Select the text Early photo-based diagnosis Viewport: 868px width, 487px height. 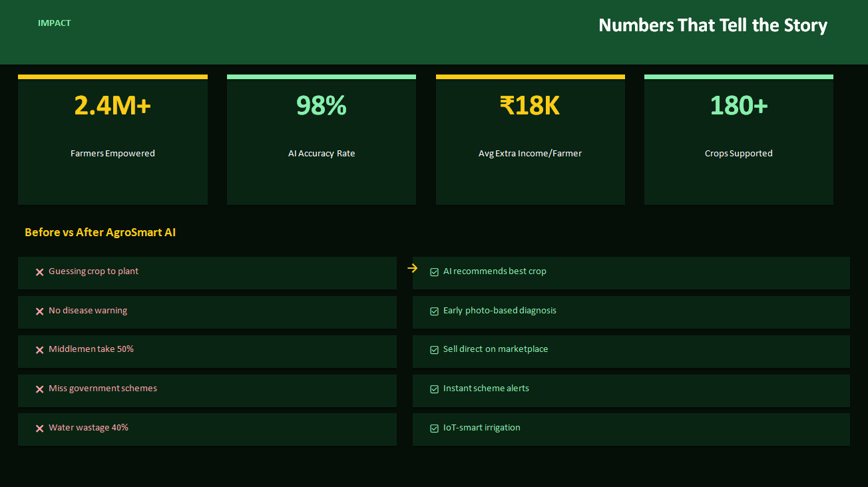[x=500, y=311]
